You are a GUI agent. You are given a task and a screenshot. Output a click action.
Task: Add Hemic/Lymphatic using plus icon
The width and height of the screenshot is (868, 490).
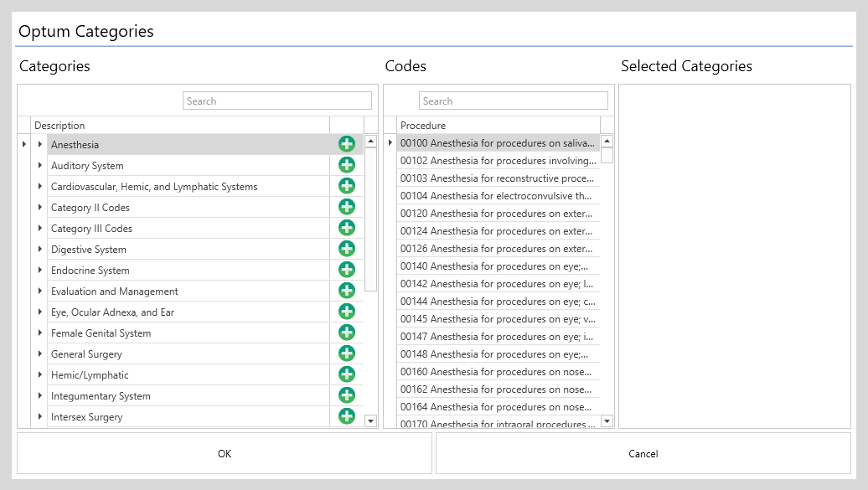click(x=347, y=374)
